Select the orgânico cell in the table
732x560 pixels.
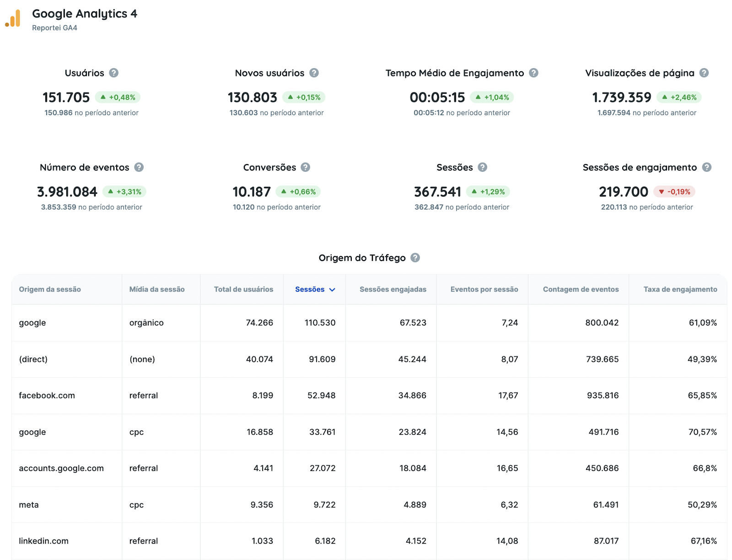click(146, 323)
